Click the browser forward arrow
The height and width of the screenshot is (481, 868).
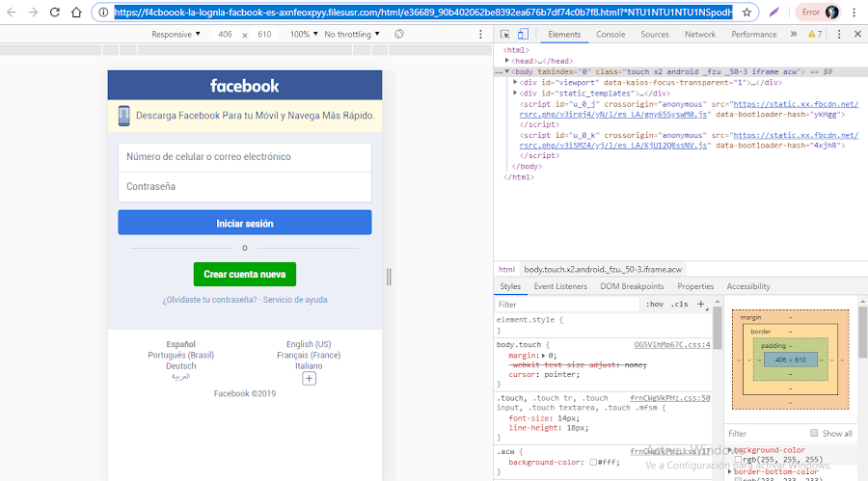[x=33, y=12]
